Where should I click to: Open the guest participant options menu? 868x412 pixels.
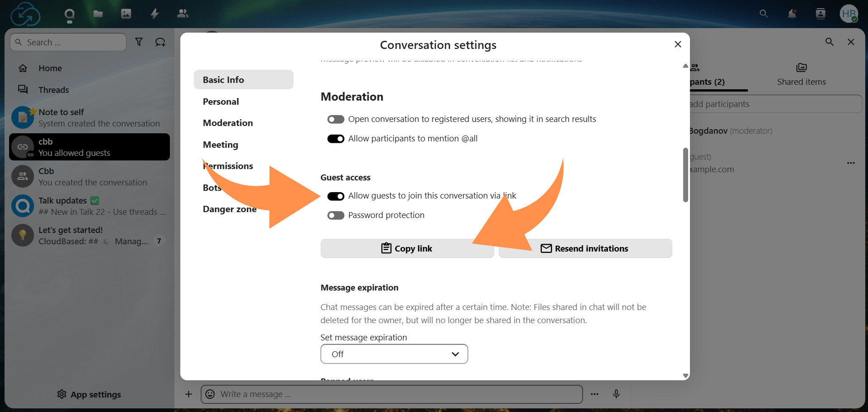click(850, 163)
